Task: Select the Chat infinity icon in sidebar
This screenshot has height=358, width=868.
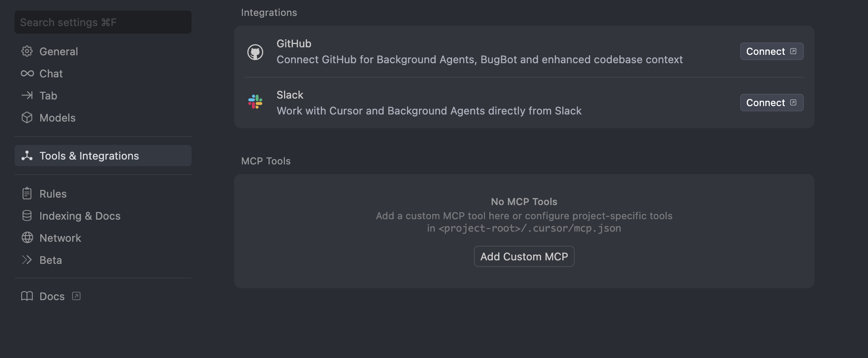Action: (27, 73)
